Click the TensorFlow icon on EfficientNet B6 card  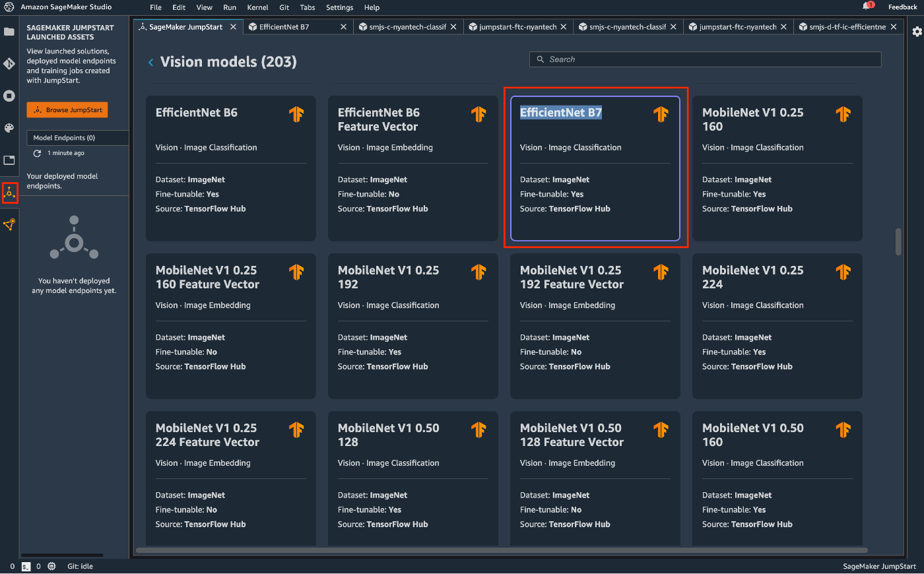coord(296,114)
